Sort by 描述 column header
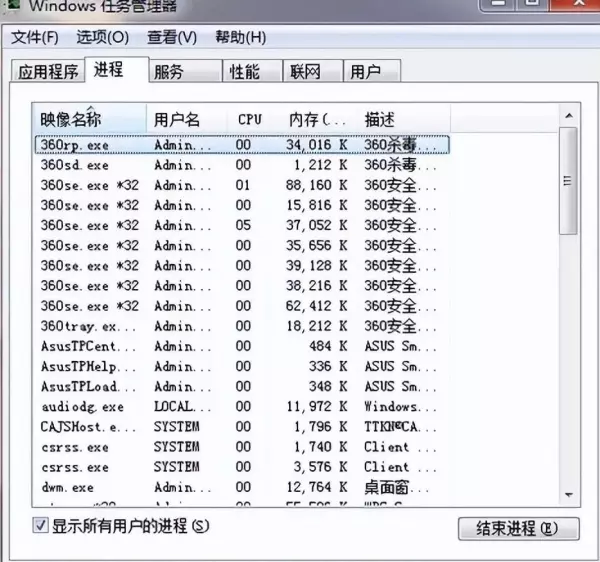Viewport: 600px width, 562px height. click(404, 119)
